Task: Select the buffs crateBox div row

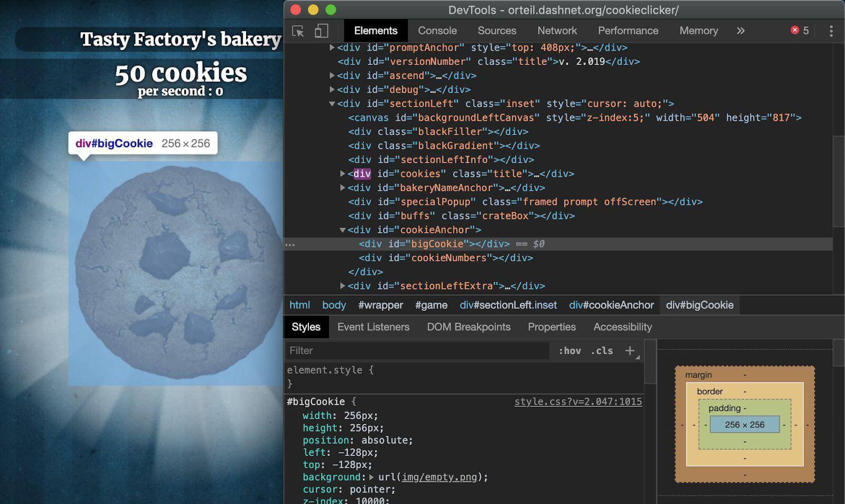Action: 461,216
